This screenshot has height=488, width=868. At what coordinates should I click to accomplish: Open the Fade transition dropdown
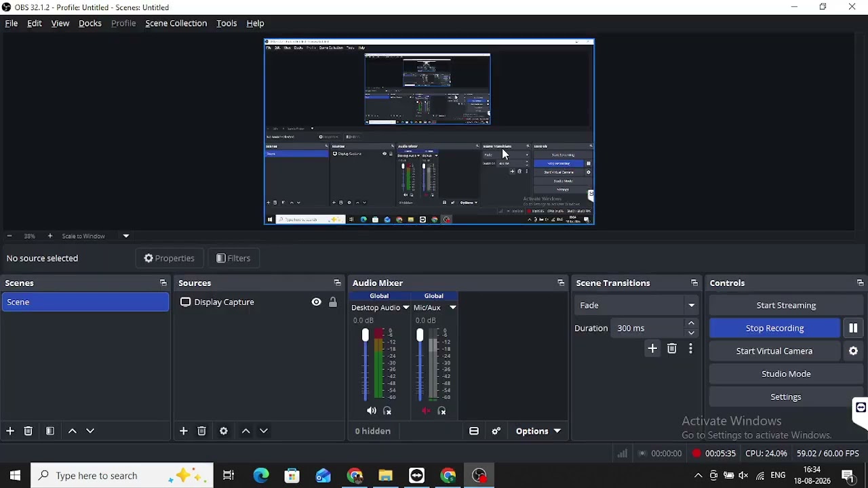(x=636, y=306)
